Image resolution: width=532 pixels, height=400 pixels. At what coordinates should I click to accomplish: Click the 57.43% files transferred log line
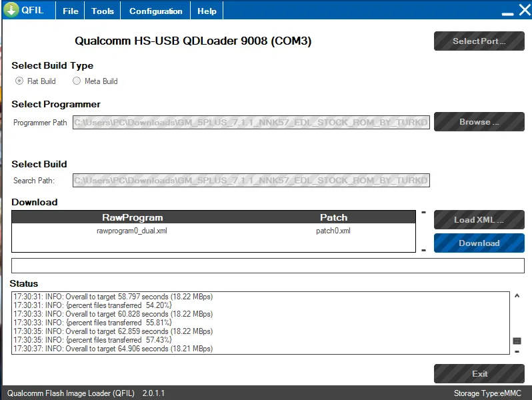point(93,340)
